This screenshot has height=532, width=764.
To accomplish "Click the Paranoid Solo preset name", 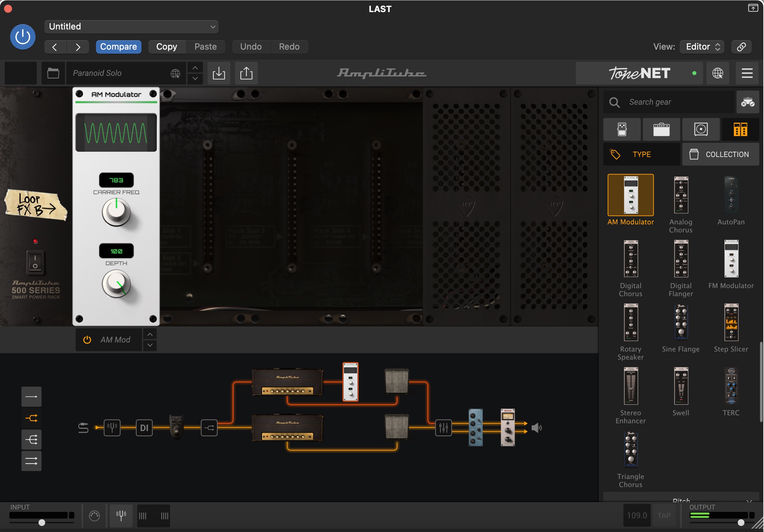I will click(x=97, y=73).
